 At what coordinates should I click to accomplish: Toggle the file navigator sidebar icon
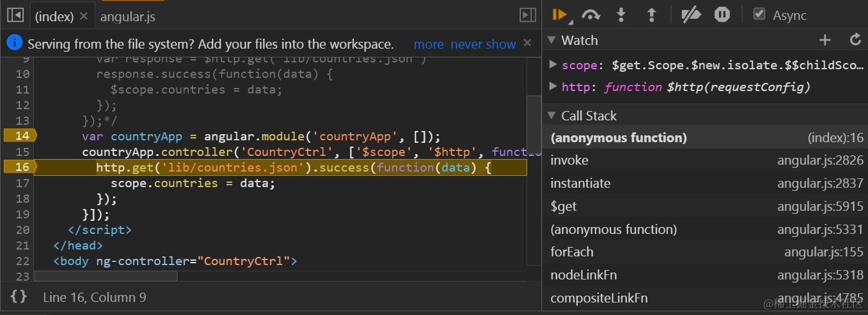15,15
